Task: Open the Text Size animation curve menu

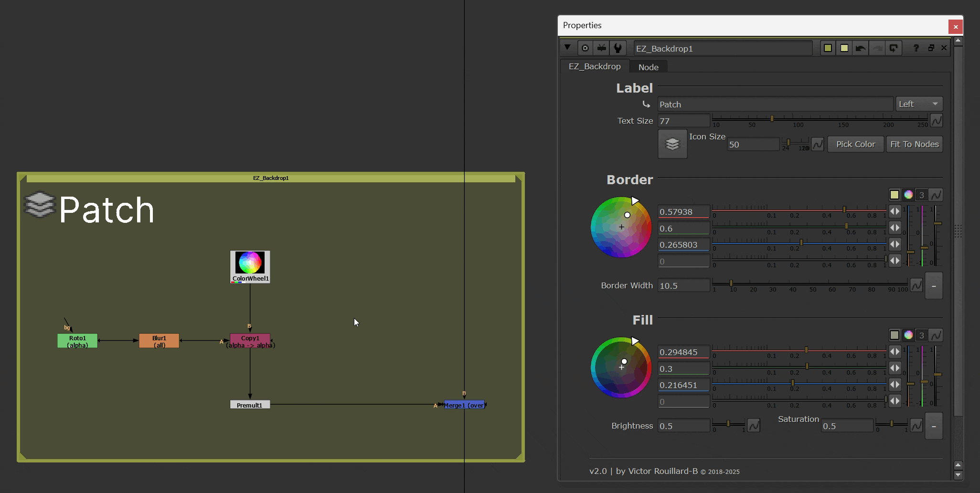Action: coord(937,121)
